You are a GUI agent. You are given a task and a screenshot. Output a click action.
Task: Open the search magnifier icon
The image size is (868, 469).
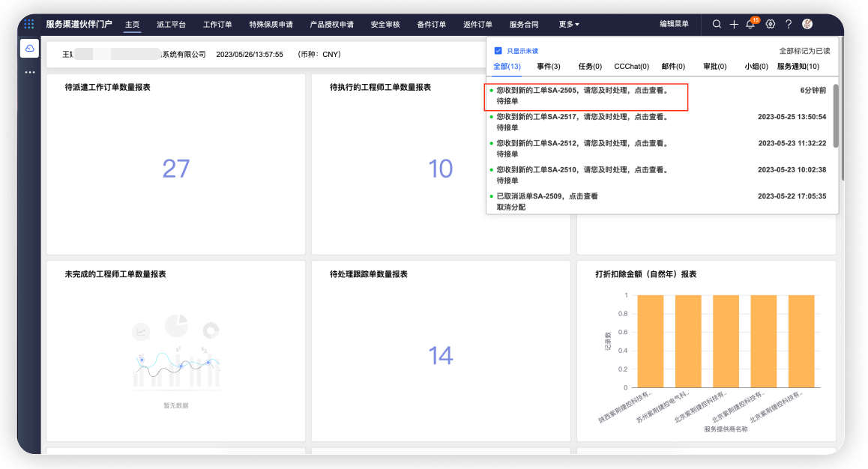(717, 24)
